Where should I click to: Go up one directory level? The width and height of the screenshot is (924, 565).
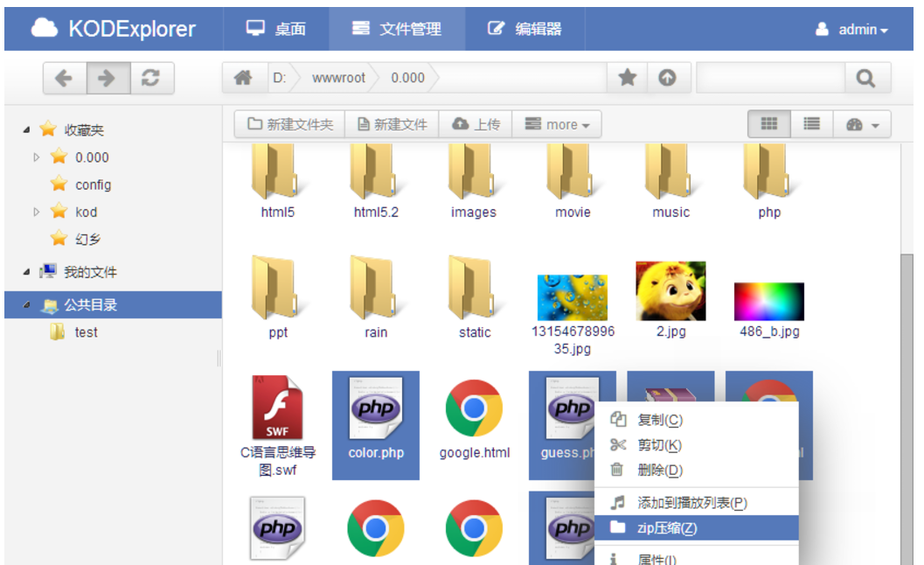(x=668, y=78)
